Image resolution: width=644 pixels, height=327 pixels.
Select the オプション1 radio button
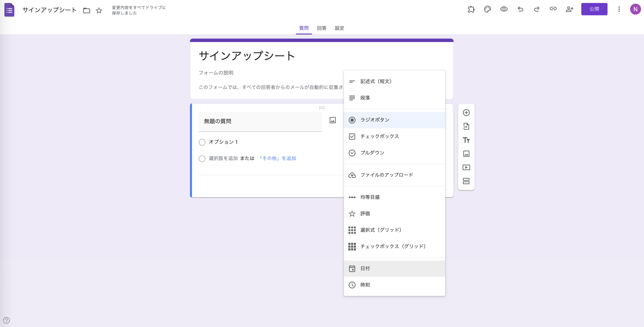click(202, 142)
